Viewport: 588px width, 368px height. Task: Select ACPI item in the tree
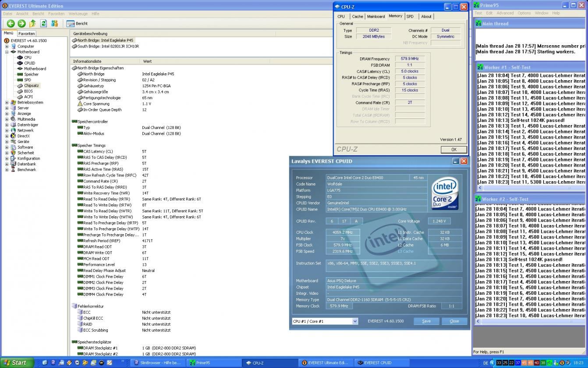pyautogui.click(x=28, y=97)
